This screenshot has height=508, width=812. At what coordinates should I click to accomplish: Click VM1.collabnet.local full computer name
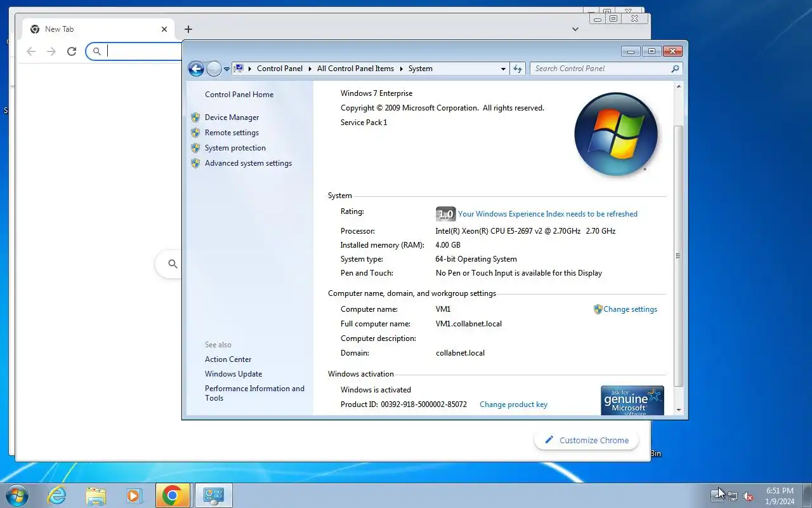469,324
